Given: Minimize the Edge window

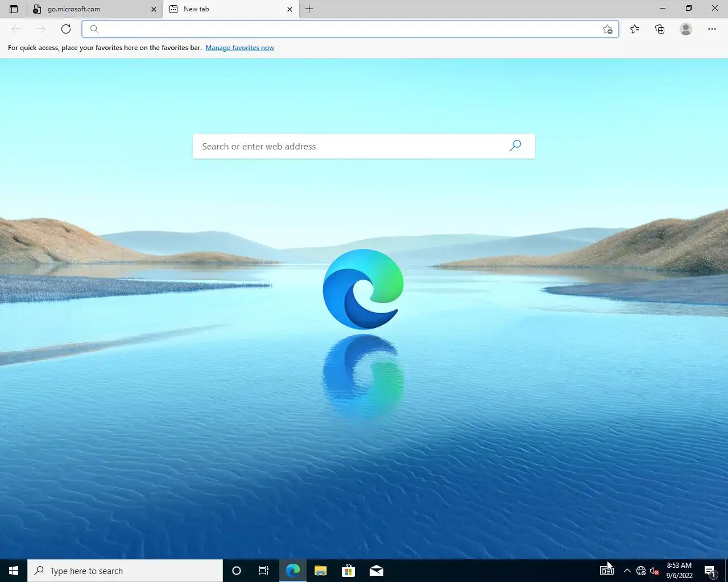Looking at the screenshot, I should point(662,9).
